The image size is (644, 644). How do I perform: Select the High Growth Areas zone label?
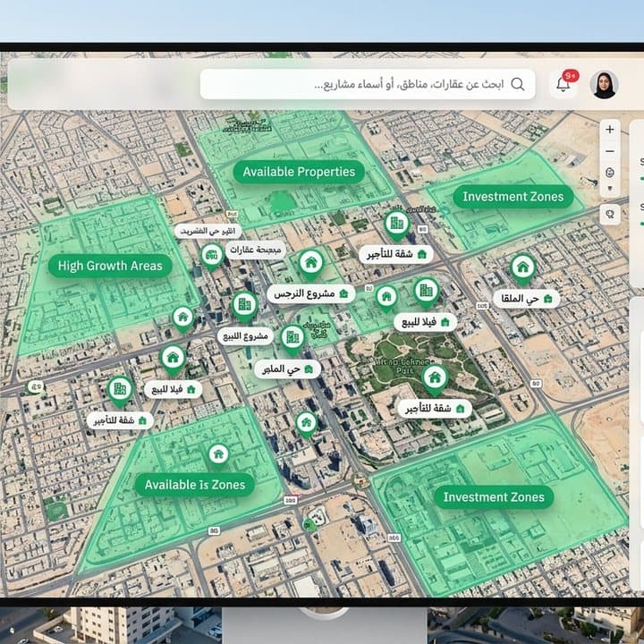[110, 266]
